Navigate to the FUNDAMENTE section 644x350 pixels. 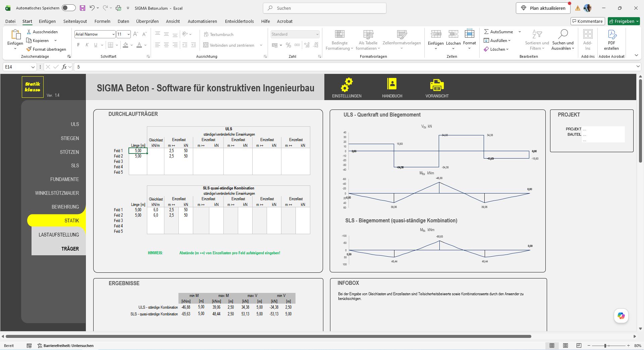click(x=65, y=179)
